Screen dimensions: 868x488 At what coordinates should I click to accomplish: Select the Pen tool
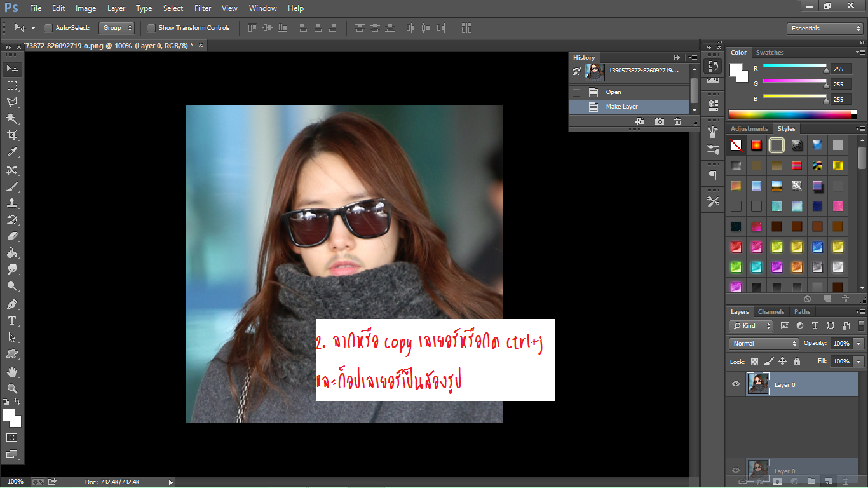coord(12,304)
